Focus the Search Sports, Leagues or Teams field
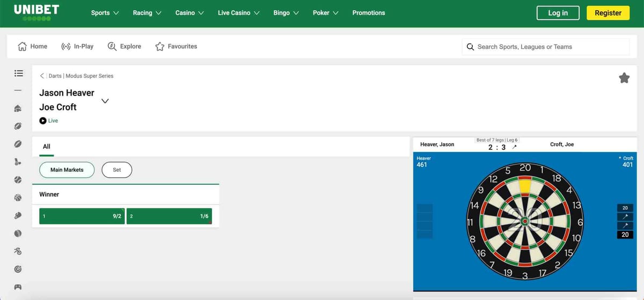The height and width of the screenshot is (300, 644). 545,47
